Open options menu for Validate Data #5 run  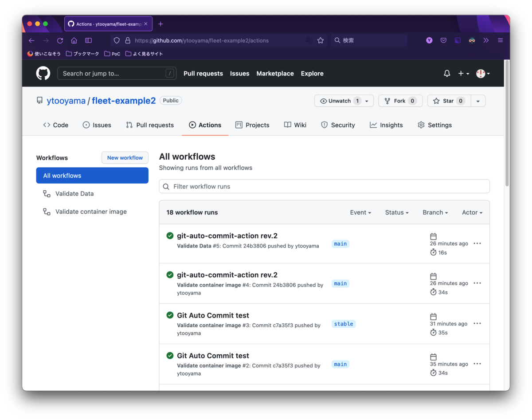click(477, 243)
